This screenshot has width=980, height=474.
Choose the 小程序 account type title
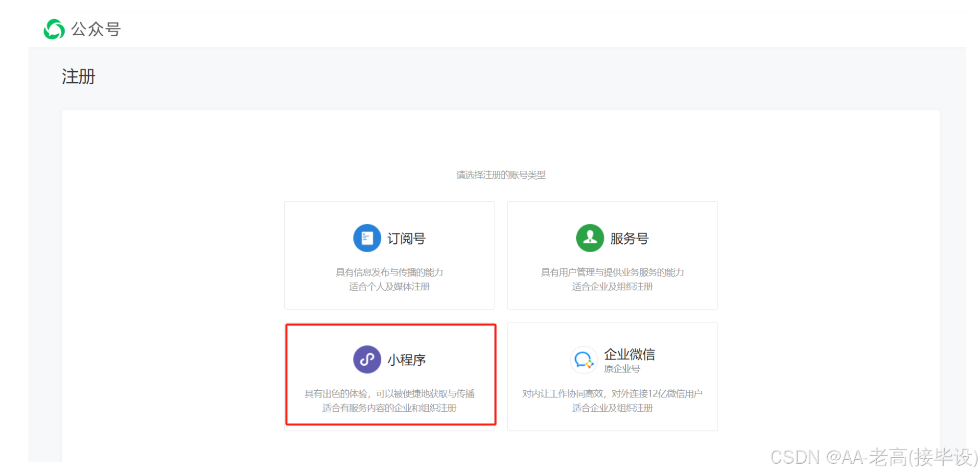406,360
